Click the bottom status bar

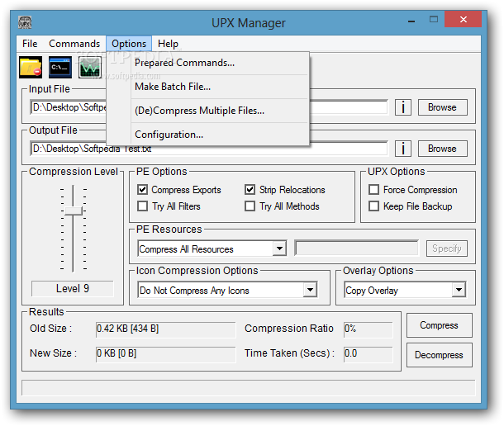[x=248, y=388]
